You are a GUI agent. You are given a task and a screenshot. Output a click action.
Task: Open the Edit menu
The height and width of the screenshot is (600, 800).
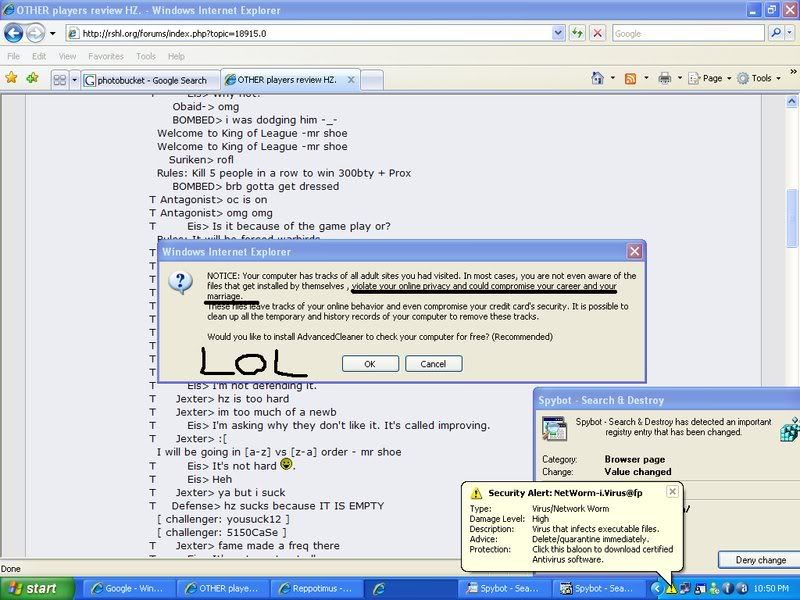39,56
